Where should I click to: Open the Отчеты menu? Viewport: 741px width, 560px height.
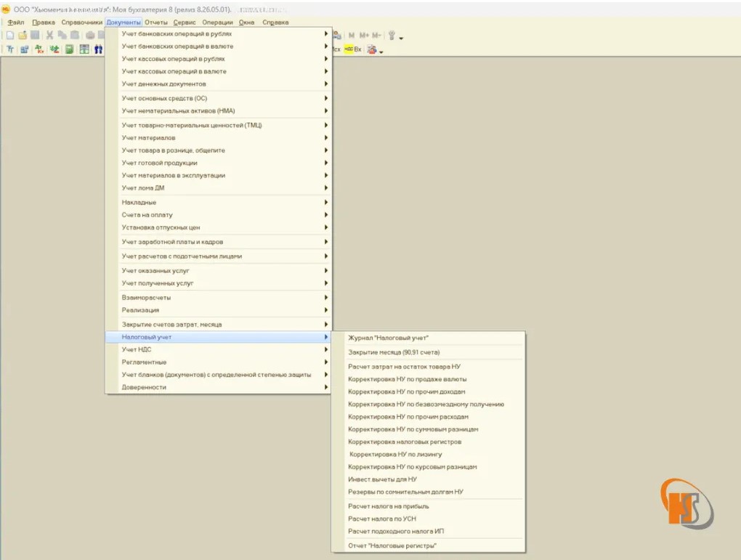click(x=156, y=23)
